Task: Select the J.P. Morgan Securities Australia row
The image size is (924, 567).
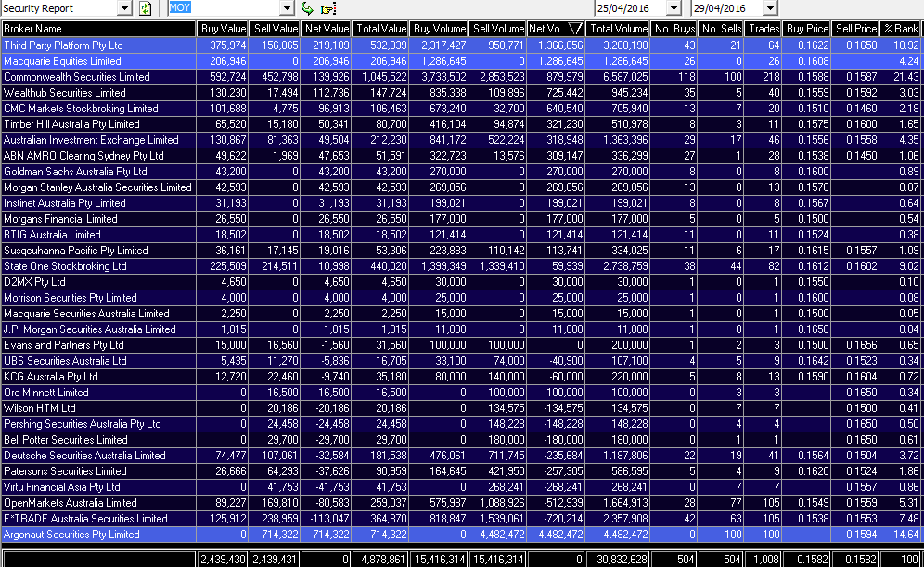Action: [461, 329]
